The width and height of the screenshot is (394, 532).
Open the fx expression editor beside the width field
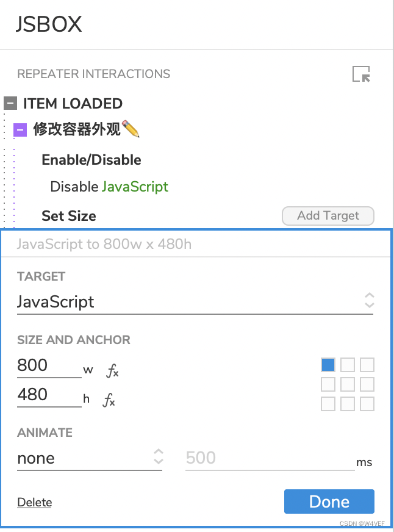[x=112, y=369]
